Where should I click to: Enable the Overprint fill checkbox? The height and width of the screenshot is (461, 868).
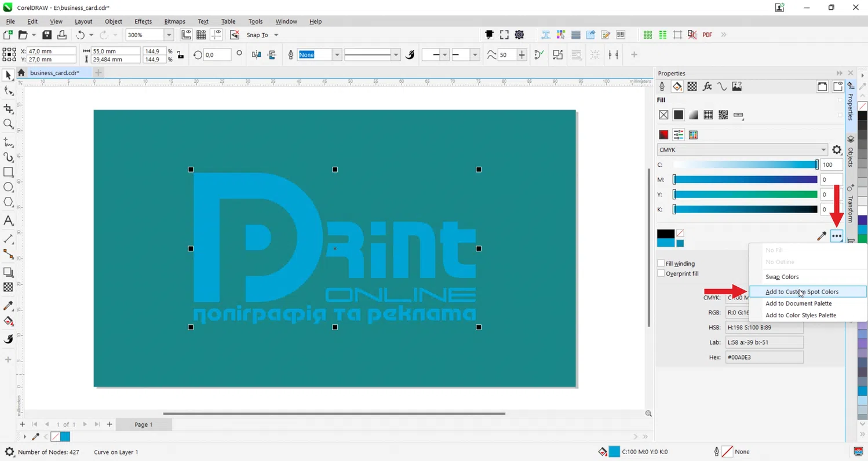[661, 273]
